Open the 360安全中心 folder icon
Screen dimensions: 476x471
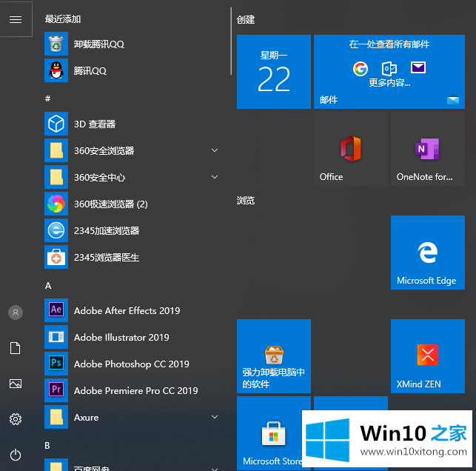(x=56, y=177)
